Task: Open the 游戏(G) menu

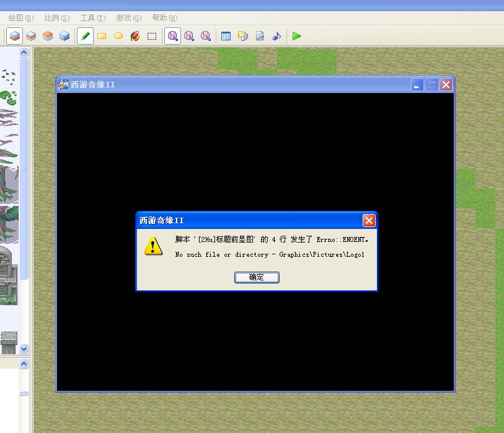Action: click(128, 18)
